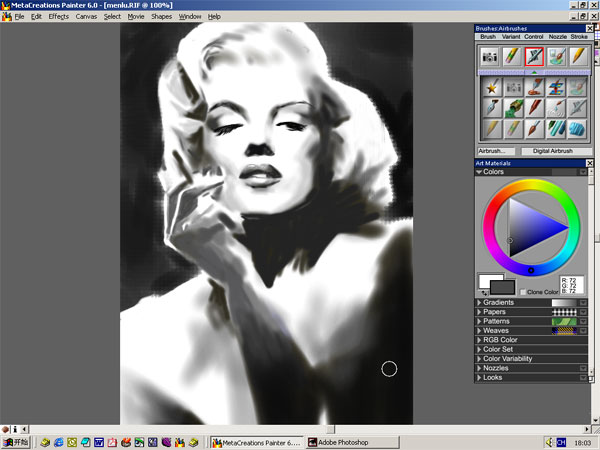Select the camera Photo brush in the recent brushes row
Image resolution: width=600 pixels, height=450 pixels.
(x=489, y=57)
